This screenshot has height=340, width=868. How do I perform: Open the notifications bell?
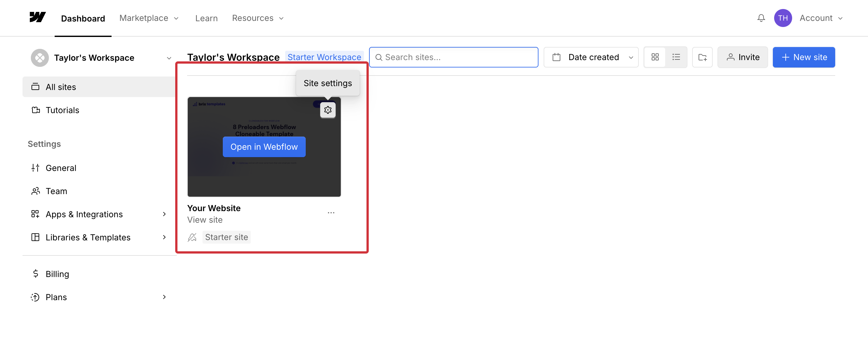[761, 18]
